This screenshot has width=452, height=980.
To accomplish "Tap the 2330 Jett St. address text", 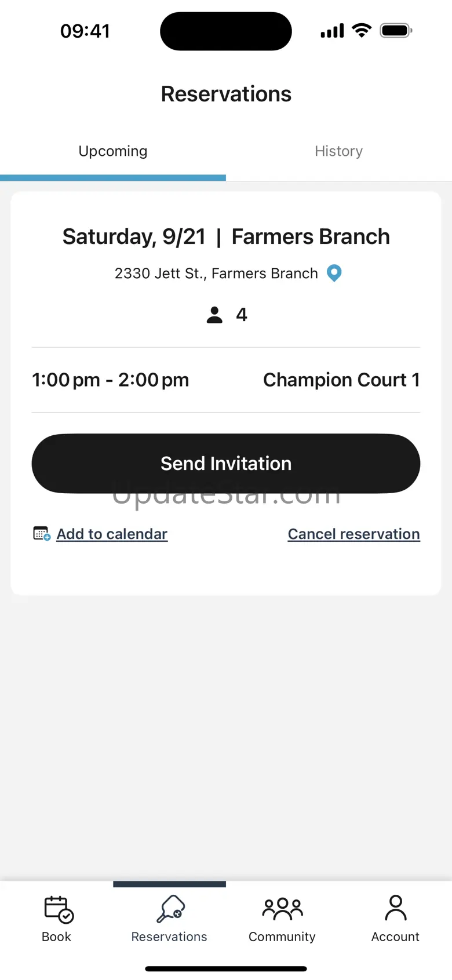I will (216, 274).
